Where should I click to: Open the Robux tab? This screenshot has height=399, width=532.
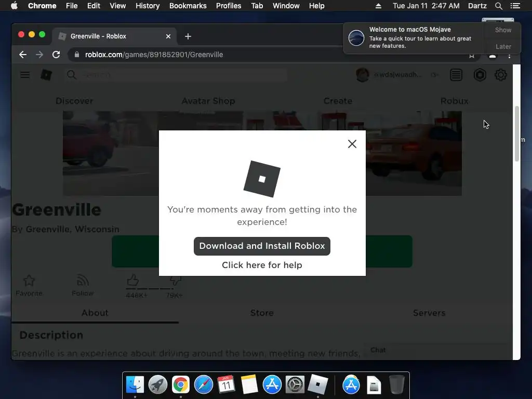(454, 101)
